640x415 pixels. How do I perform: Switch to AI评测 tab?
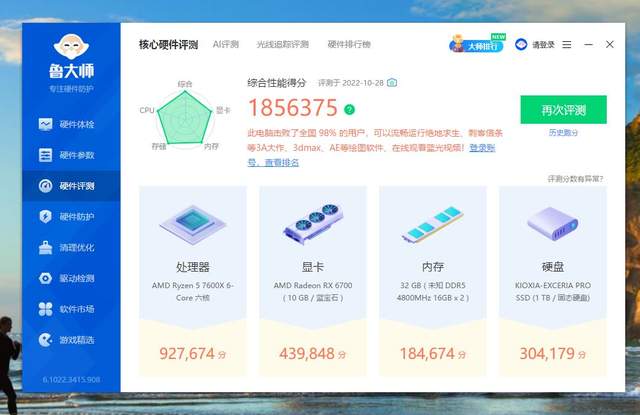[226, 44]
